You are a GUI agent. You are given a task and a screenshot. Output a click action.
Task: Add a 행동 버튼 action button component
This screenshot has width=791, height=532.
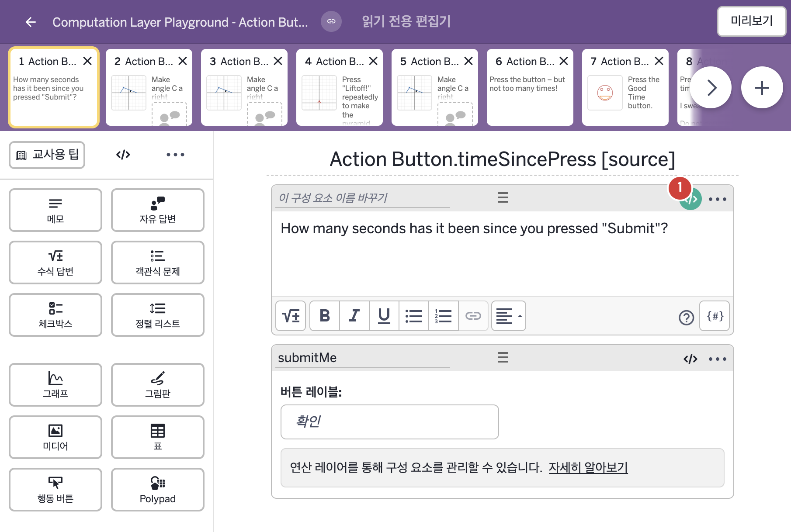coord(56,490)
